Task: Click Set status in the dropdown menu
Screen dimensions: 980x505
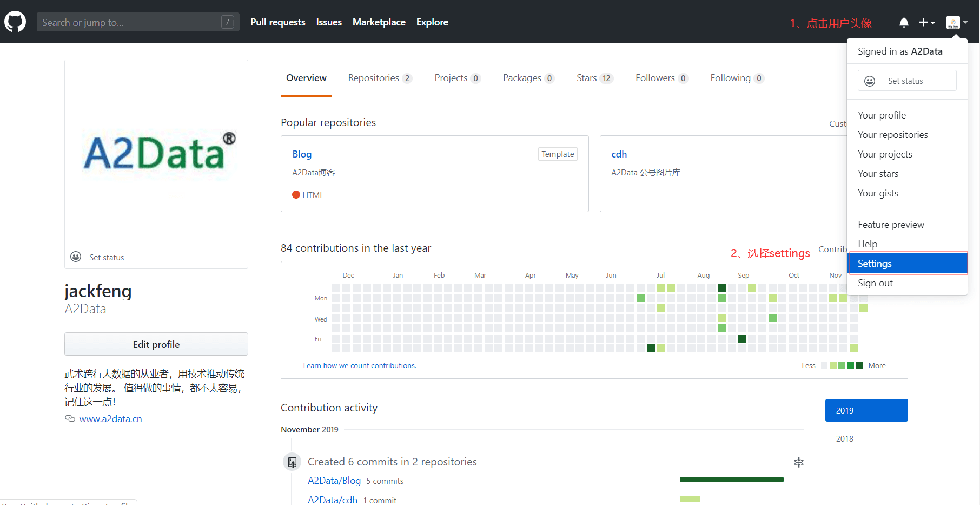Action: click(x=907, y=81)
